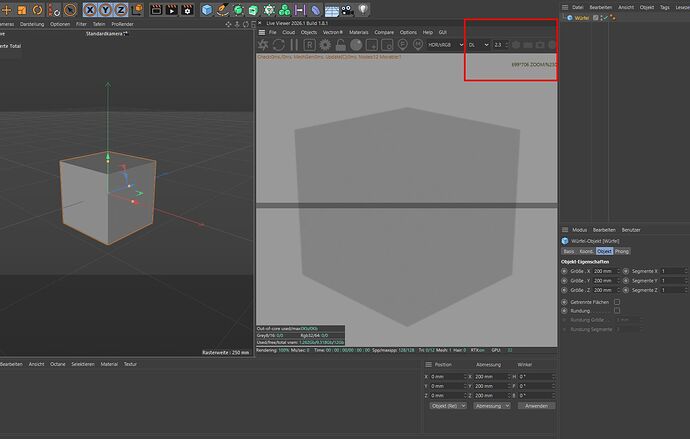Open the Compare menu in Live Viewer

(384, 33)
